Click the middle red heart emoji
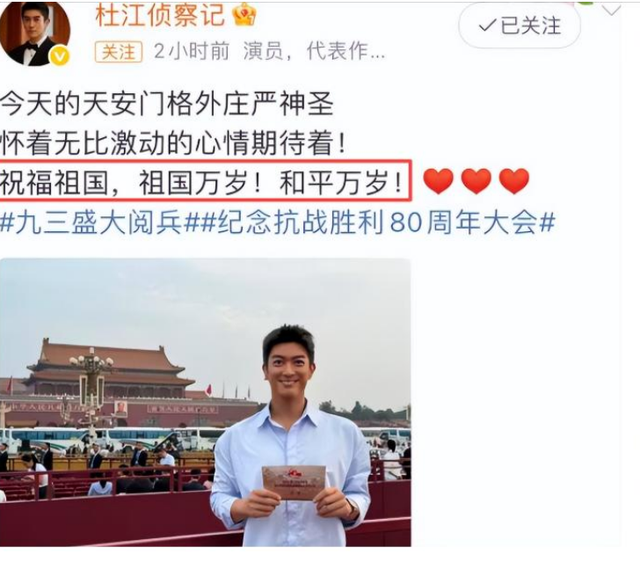640x562 pixels. coord(476,181)
